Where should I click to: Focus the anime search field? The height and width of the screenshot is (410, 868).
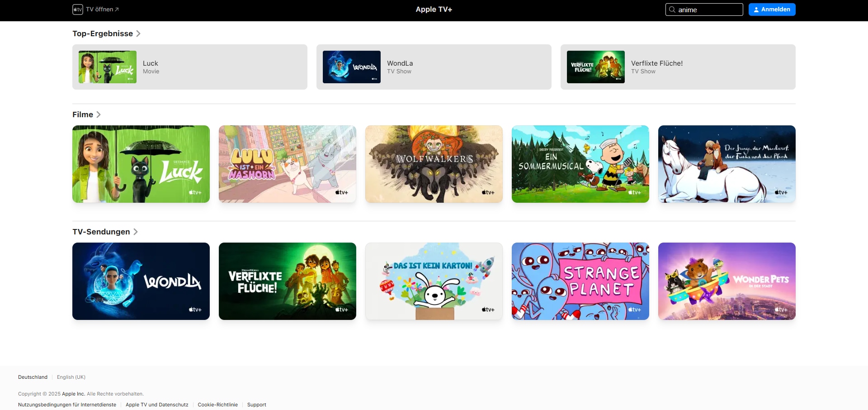pos(704,10)
